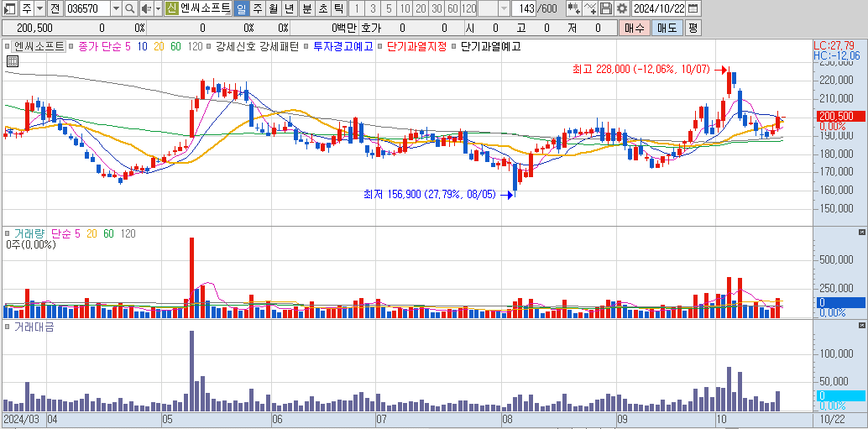Select the 주 weekly chart period
Image resolution: width=868 pixels, height=429 pixels.
[x=258, y=8]
